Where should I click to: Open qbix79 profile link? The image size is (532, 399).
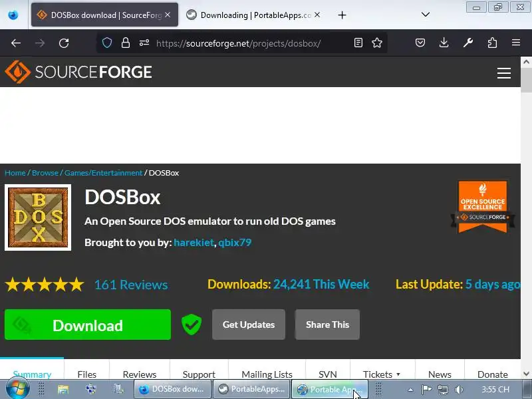235,243
